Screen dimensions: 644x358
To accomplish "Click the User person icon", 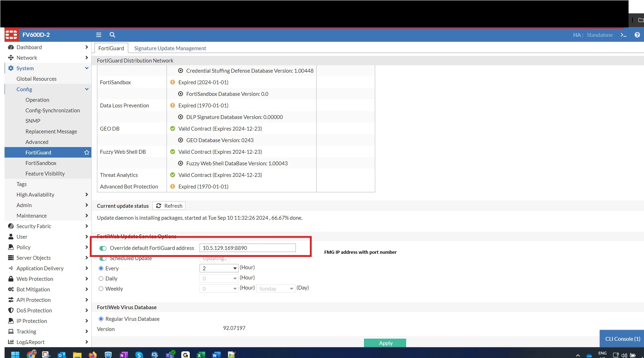I will [x=11, y=237].
